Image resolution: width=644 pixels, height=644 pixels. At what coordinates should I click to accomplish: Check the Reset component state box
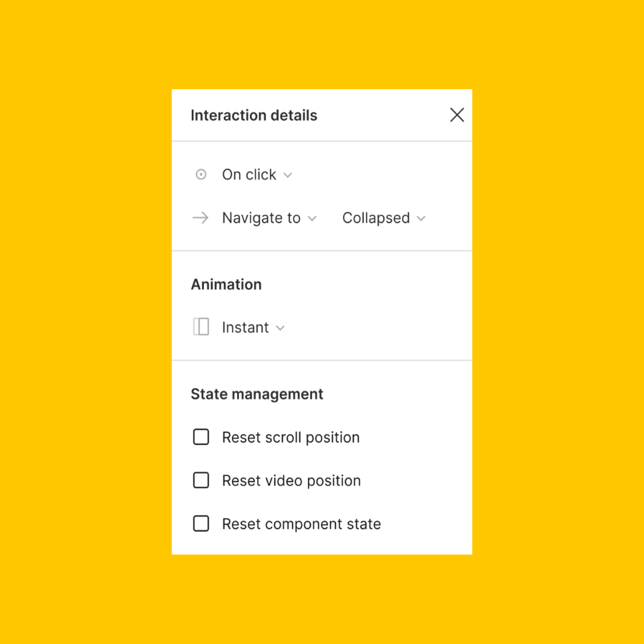point(201,524)
